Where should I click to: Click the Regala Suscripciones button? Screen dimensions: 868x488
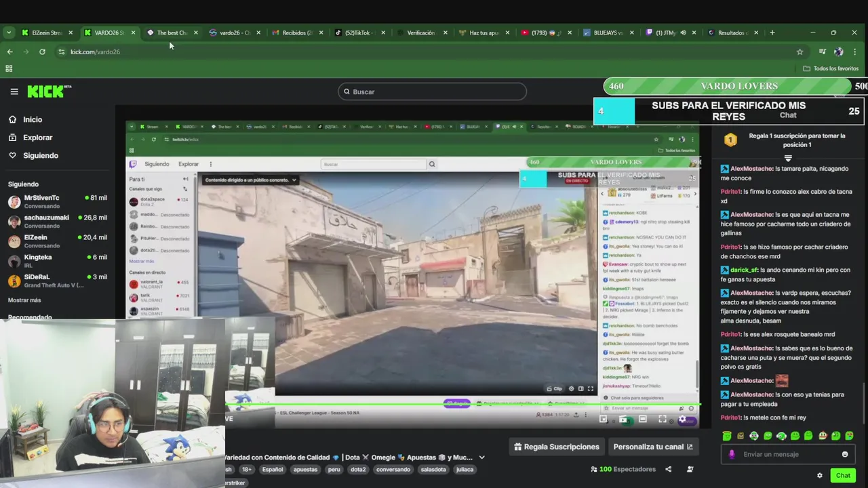coord(557,447)
